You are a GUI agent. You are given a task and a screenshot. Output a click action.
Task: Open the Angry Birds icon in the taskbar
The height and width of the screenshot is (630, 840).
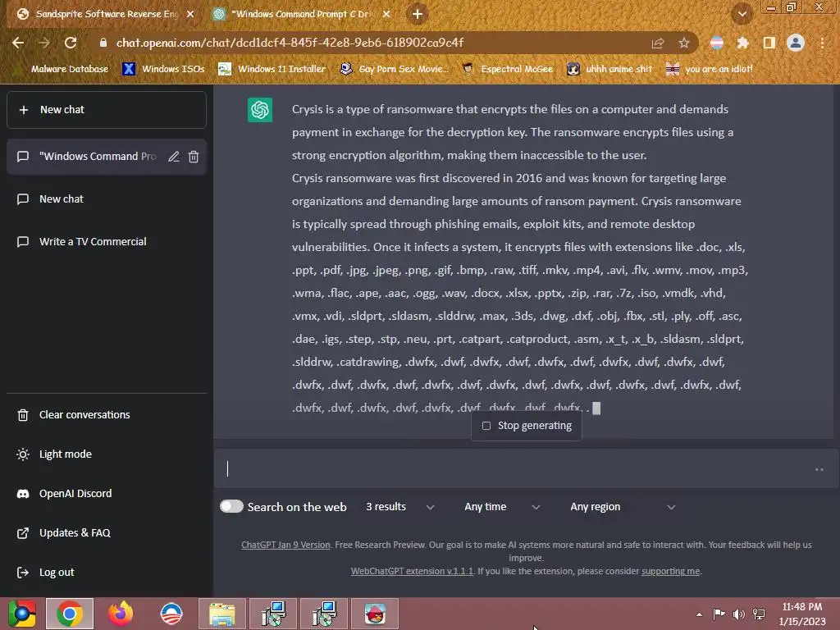(375, 614)
